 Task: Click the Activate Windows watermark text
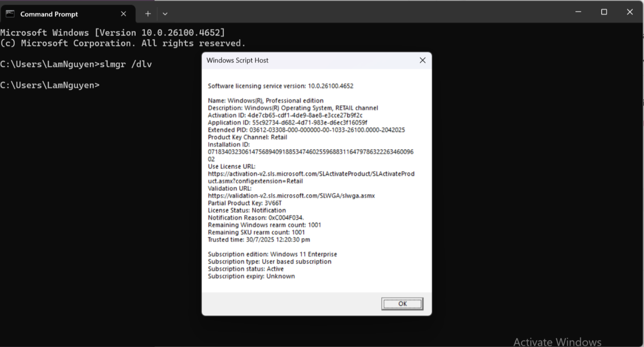click(x=557, y=342)
